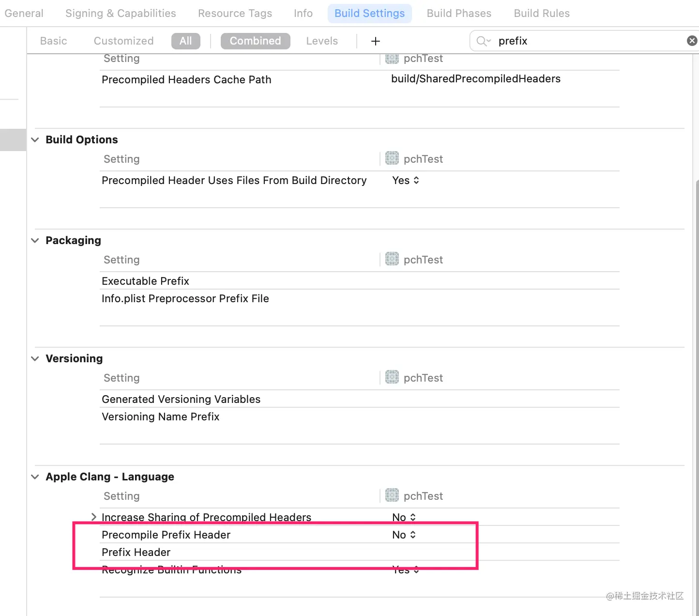Switch to Levels view mode
Viewport: 699px width, 616px height.
pos(322,41)
